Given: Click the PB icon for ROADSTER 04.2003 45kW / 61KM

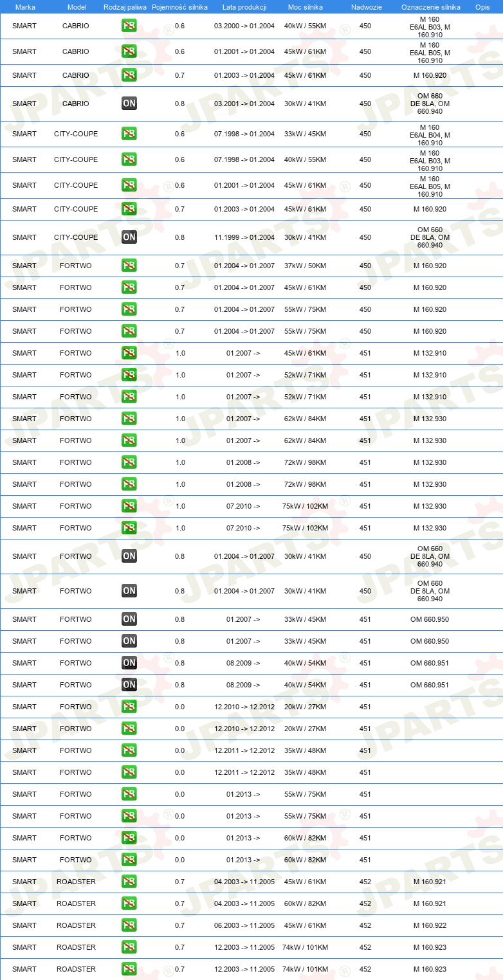Looking at the screenshot, I should 129,882.
